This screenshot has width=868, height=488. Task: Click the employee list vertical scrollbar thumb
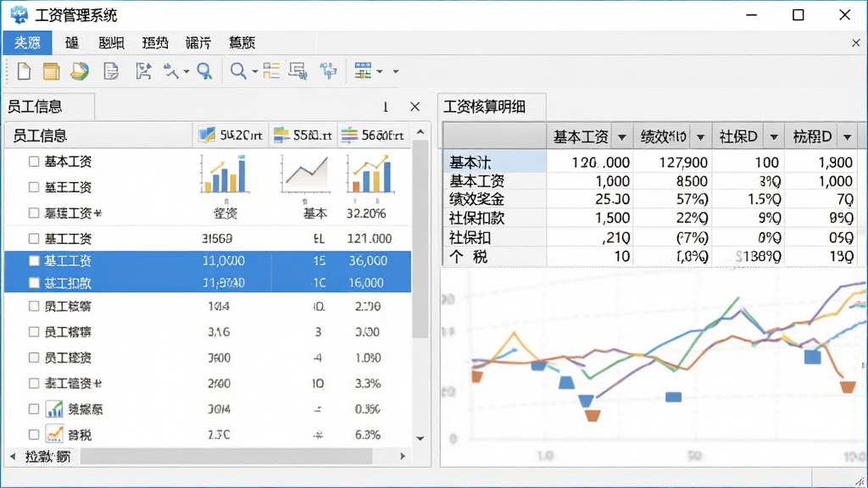pyautogui.click(x=420, y=239)
